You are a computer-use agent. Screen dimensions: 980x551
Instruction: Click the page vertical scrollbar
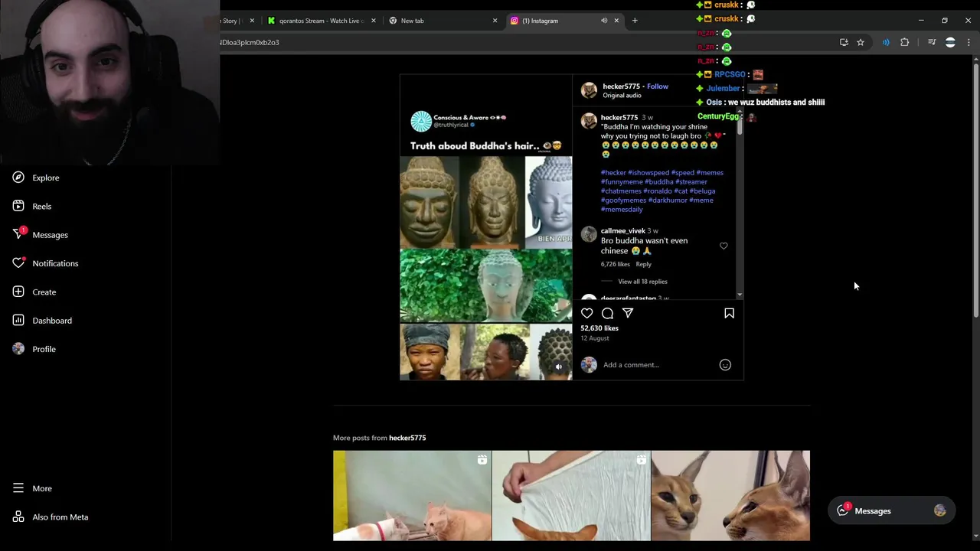tap(975, 191)
